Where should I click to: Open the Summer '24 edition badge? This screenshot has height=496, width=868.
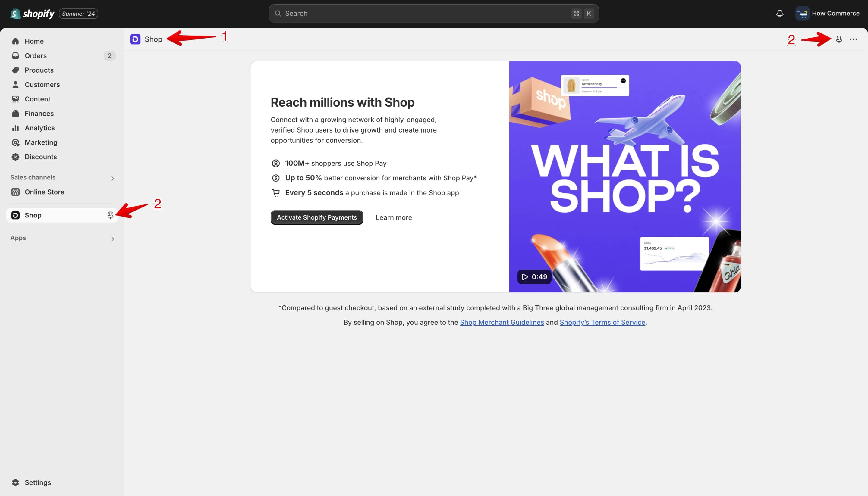[x=78, y=14]
